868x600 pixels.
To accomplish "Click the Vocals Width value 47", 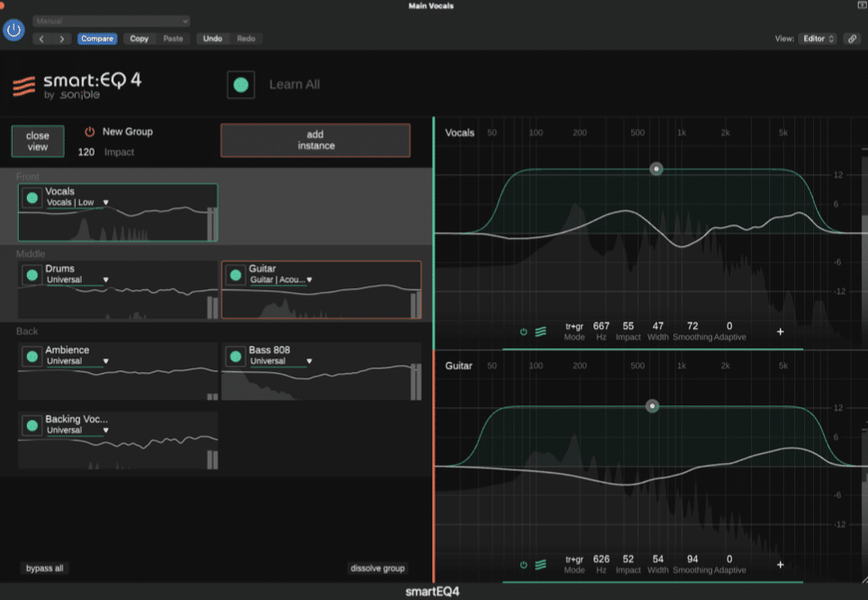I will pyautogui.click(x=657, y=326).
